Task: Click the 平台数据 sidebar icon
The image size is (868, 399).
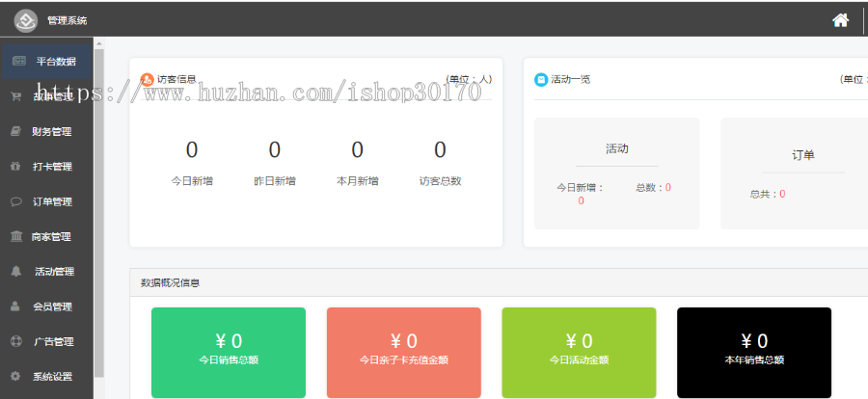Action: point(19,61)
